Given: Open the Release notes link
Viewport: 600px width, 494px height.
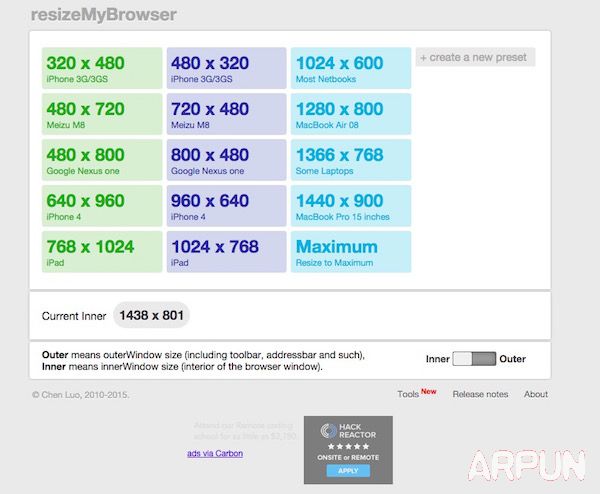Looking at the screenshot, I should [x=483, y=394].
